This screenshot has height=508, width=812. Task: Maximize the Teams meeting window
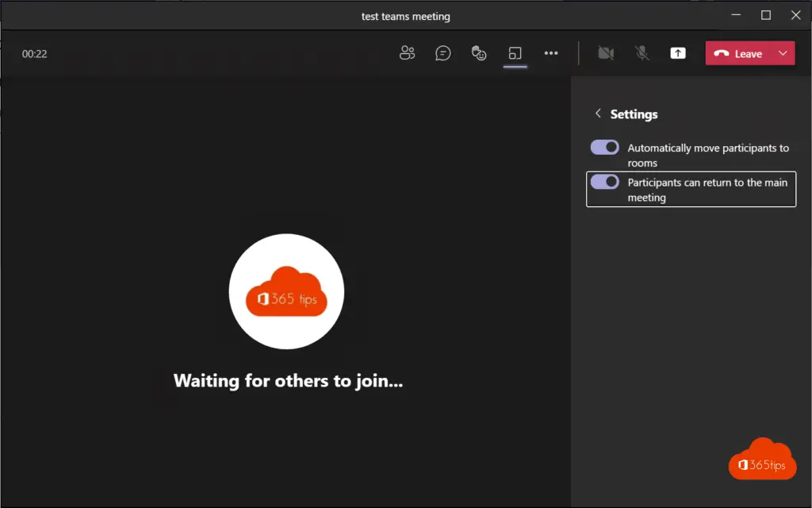pos(766,15)
